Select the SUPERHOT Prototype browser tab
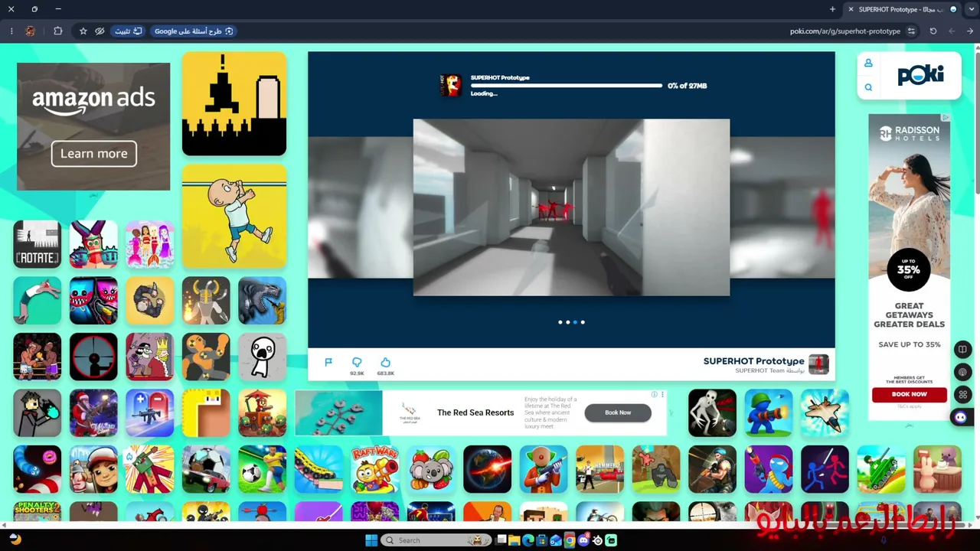This screenshot has width=980, height=551. 906,9
